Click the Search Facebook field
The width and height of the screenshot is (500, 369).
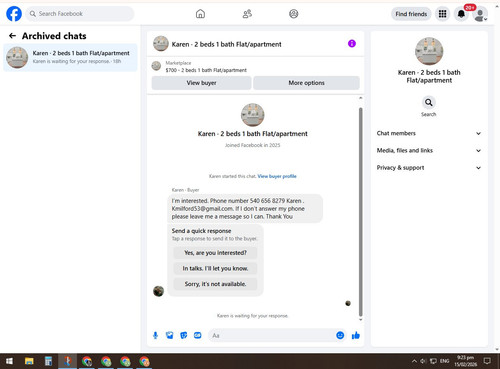coord(80,14)
